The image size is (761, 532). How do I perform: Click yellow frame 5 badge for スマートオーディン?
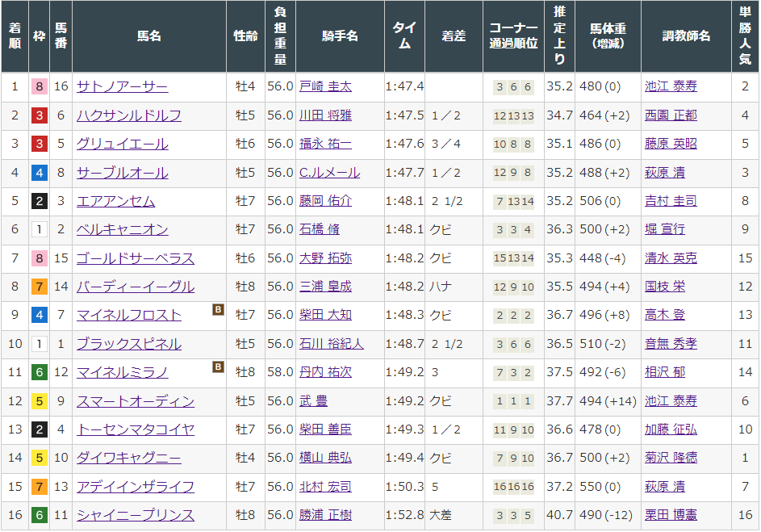[x=40, y=401]
